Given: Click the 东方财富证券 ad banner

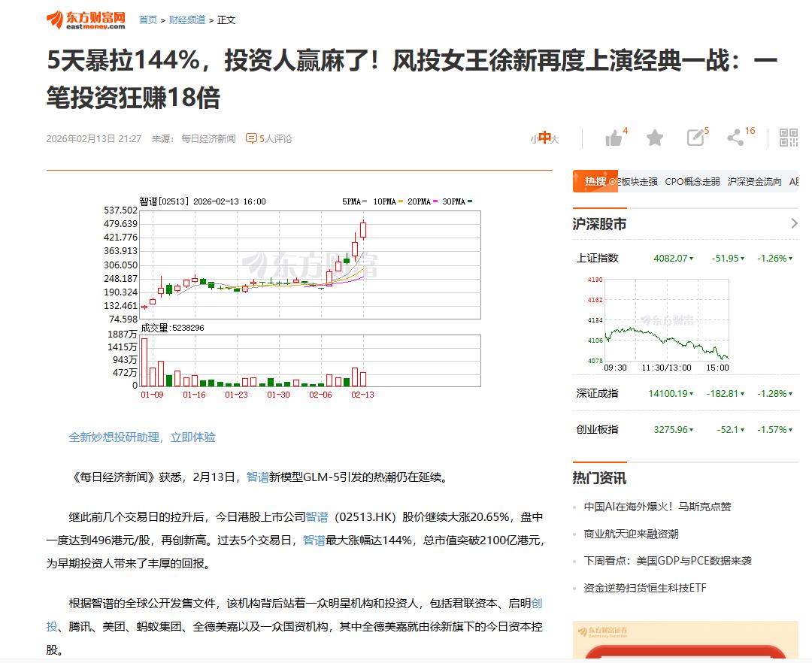Looking at the screenshot, I should [685, 640].
